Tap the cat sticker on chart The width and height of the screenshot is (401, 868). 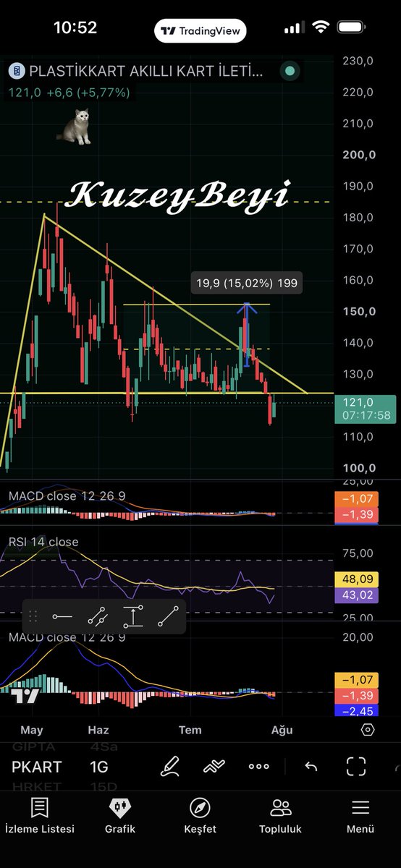click(75, 126)
